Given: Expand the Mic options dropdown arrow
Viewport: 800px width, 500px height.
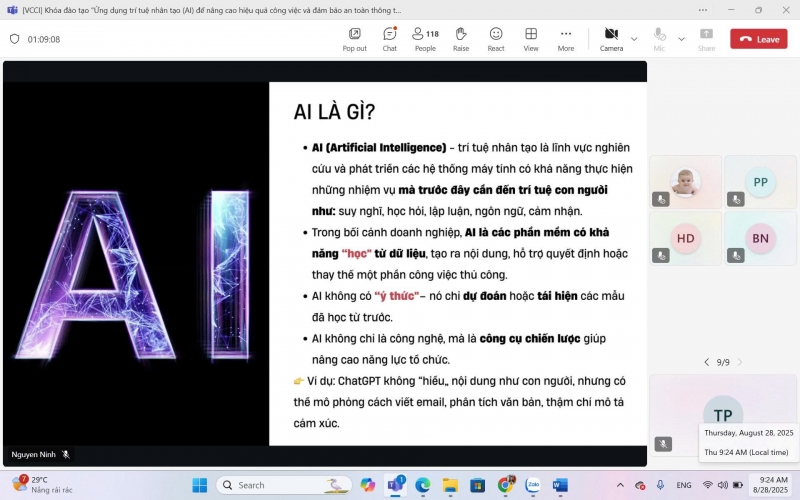Looking at the screenshot, I should click(682, 39).
